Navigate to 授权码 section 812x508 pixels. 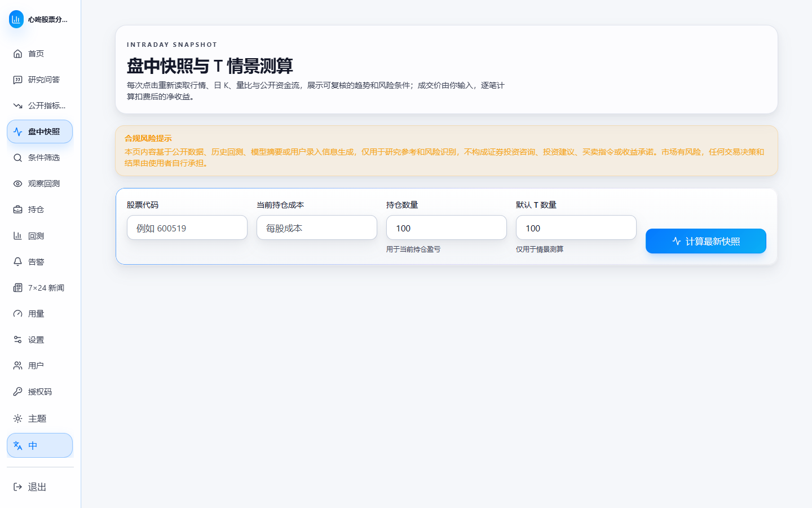point(39,392)
